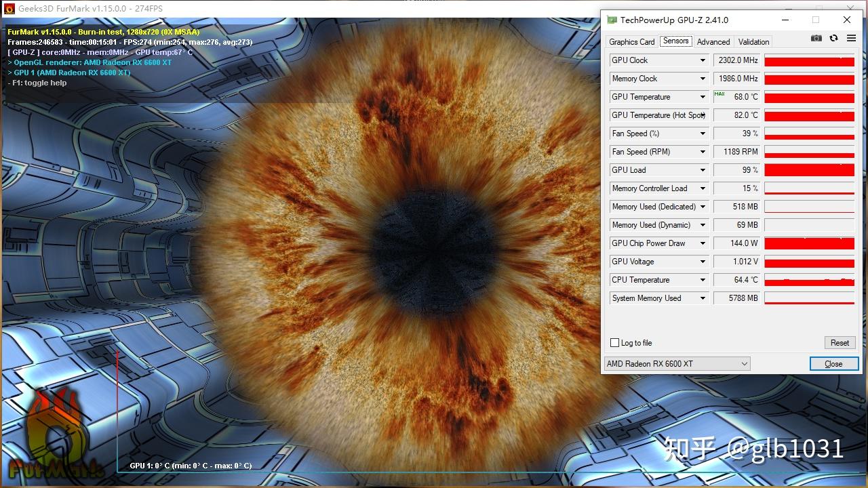Image resolution: width=868 pixels, height=488 pixels.
Task: Click the power draw value 144.0 W
Action: coord(736,243)
